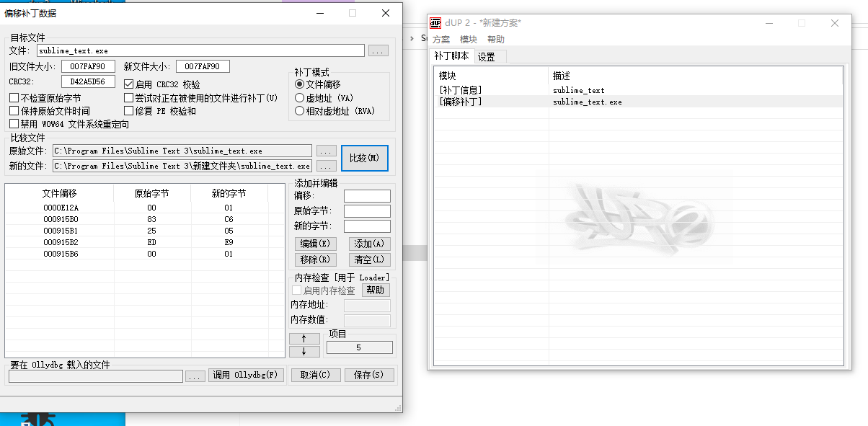Click new byte value C6 cell
This screenshot has height=426, width=868.
[229, 219]
